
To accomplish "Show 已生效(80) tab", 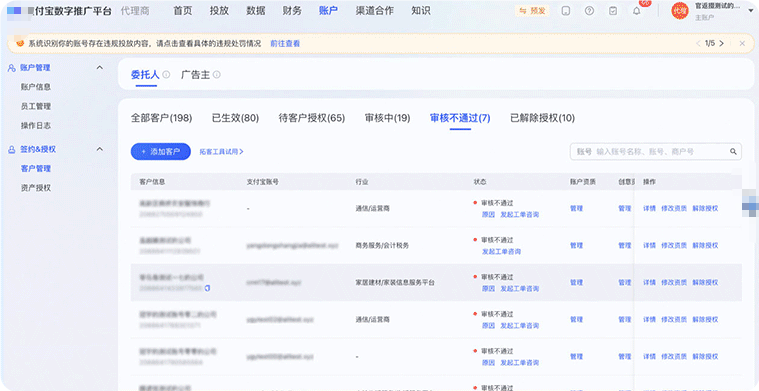I will pyautogui.click(x=235, y=118).
